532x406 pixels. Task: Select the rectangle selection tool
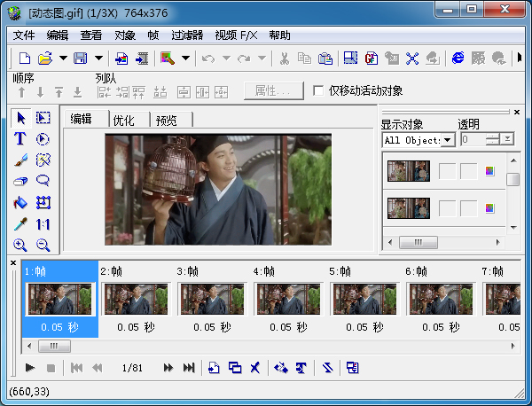pyautogui.click(x=43, y=118)
